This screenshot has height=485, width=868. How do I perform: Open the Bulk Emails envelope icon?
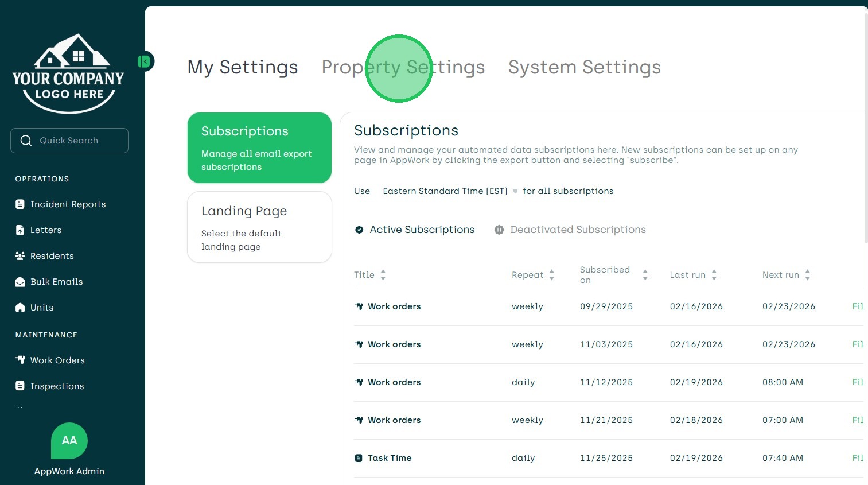coord(20,282)
